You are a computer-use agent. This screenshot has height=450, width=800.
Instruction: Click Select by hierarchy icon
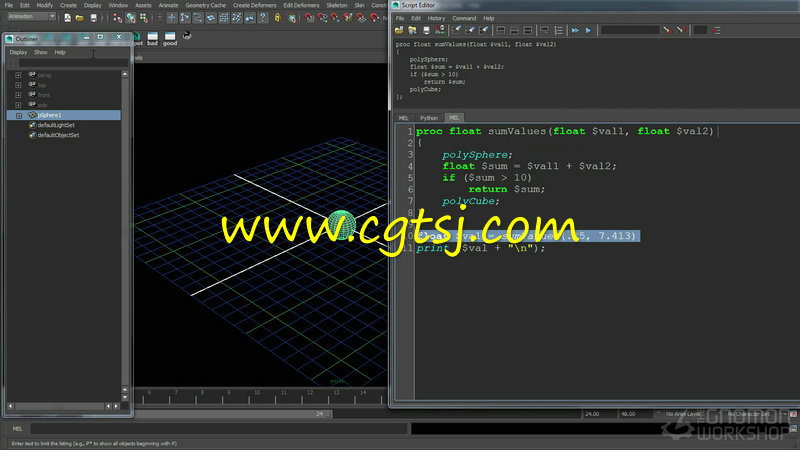click(x=117, y=18)
